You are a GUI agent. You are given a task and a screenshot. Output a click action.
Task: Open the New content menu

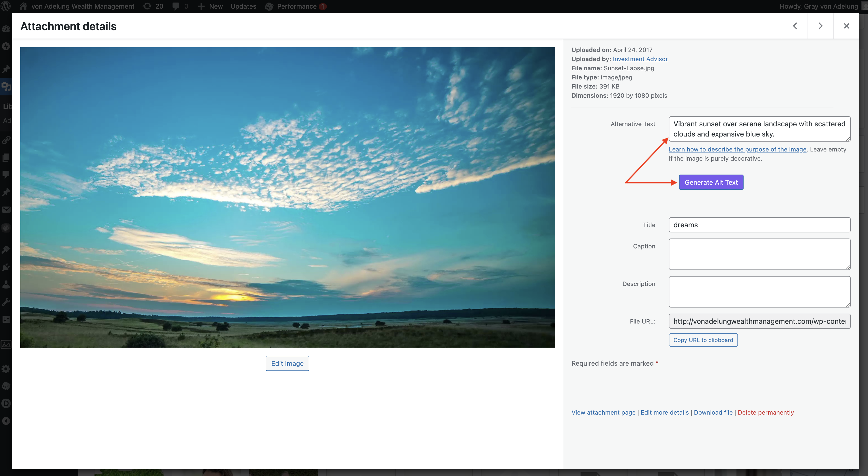(x=210, y=6)
